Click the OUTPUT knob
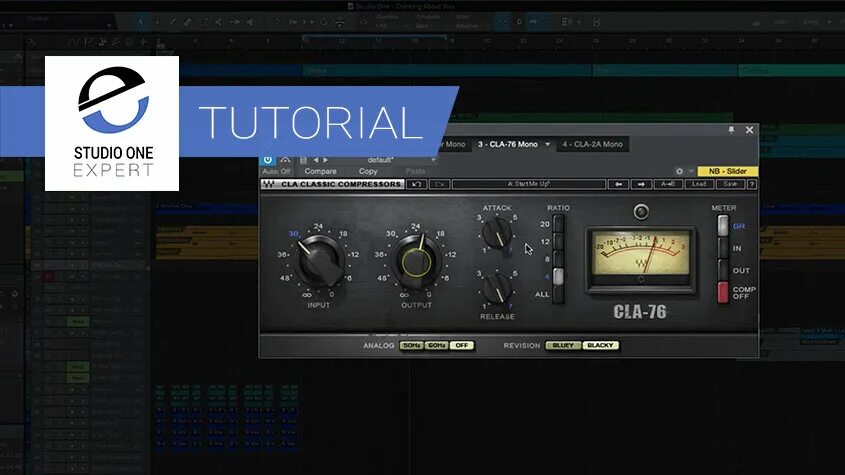 coord(416,262)
